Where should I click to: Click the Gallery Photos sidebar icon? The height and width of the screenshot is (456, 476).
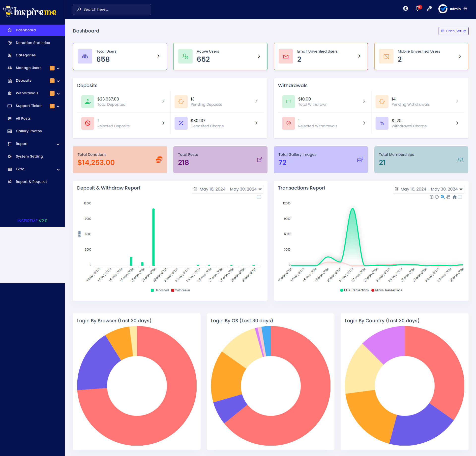(10, 131)
